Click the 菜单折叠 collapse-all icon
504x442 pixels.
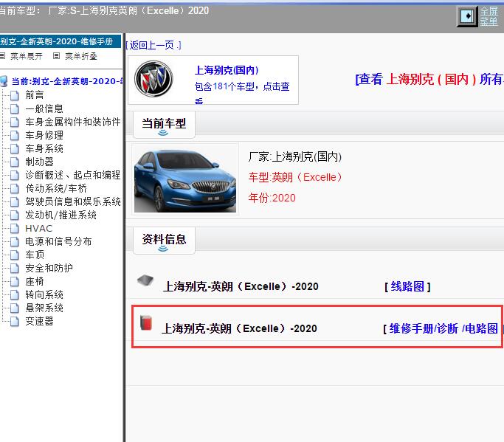click(x=57, y=56)
